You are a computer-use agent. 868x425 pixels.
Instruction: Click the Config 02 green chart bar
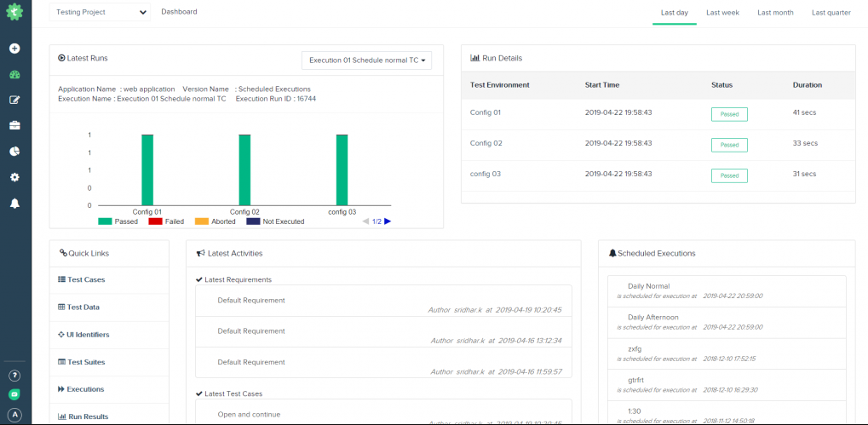(x=244, y=169)
